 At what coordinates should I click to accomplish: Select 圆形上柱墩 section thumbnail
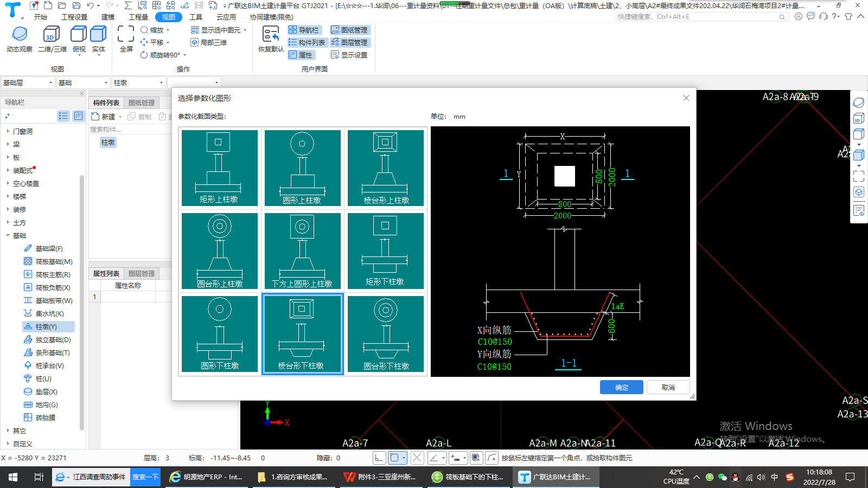302,168
